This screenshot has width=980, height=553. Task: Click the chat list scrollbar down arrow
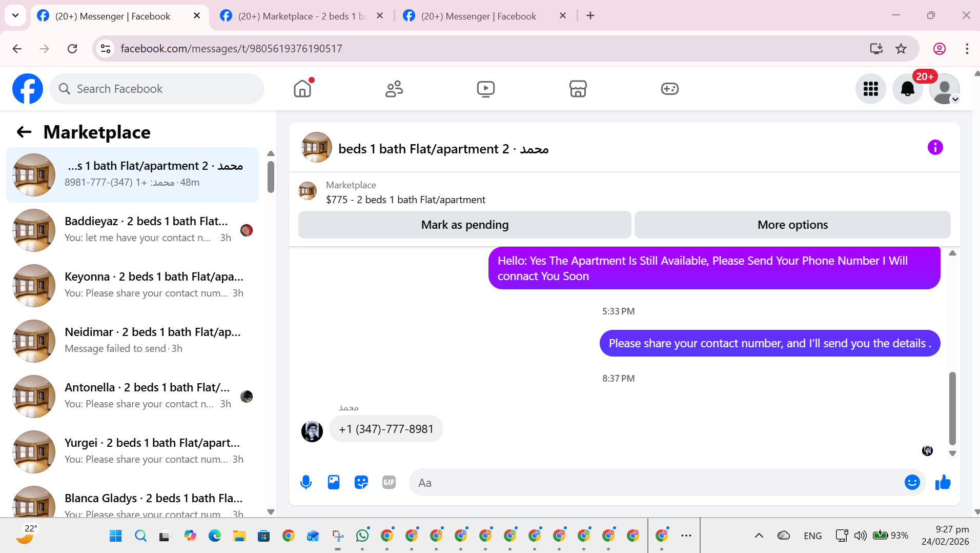271,511
